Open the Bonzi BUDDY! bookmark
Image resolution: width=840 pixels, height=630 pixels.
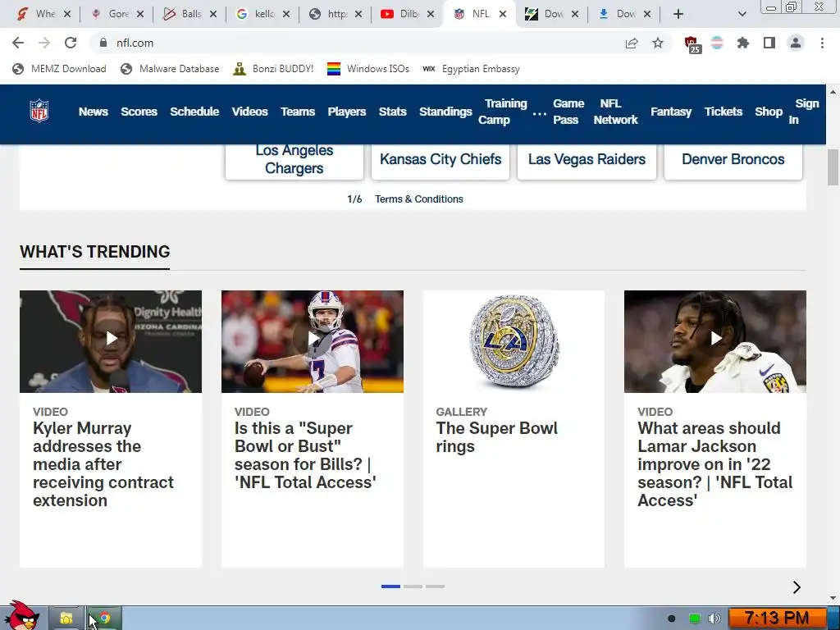click(x=273, y=69)
